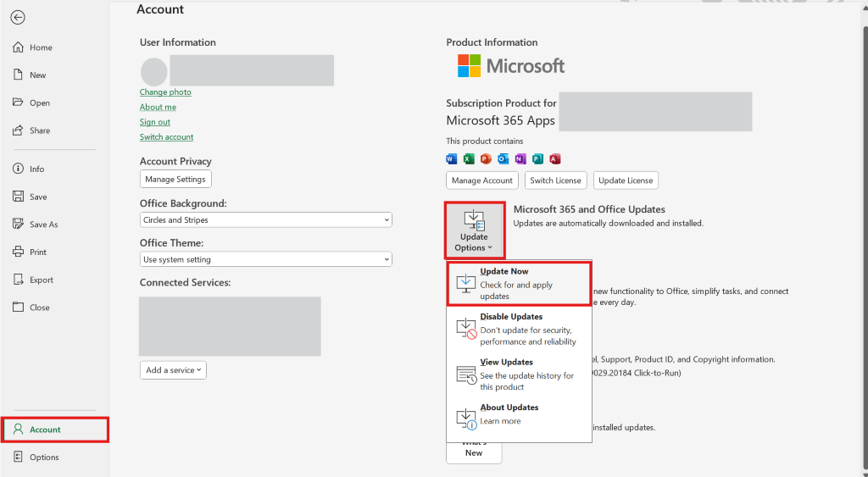The height and width of the screenshot is (477, 868).
Task: Click the Publisher app icon
Action: coord(537,159)
